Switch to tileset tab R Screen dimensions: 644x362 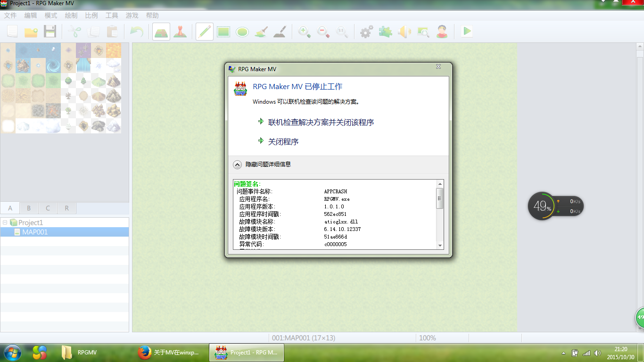(66, 208)
